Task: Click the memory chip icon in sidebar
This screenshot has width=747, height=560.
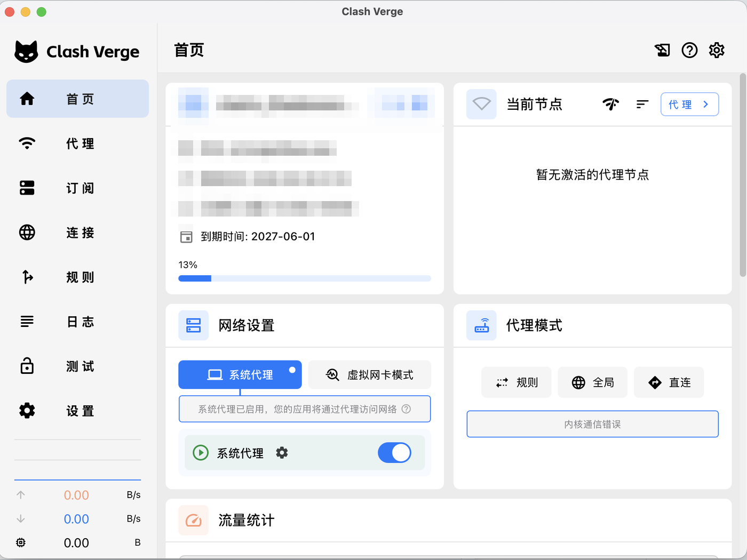Action: click(x=21, y=542)
